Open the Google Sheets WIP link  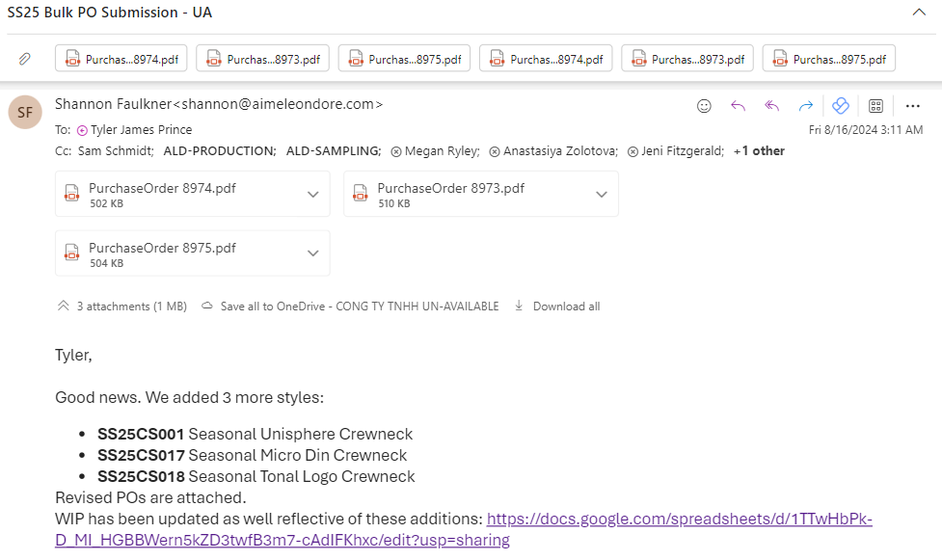[x=463, y=529]
